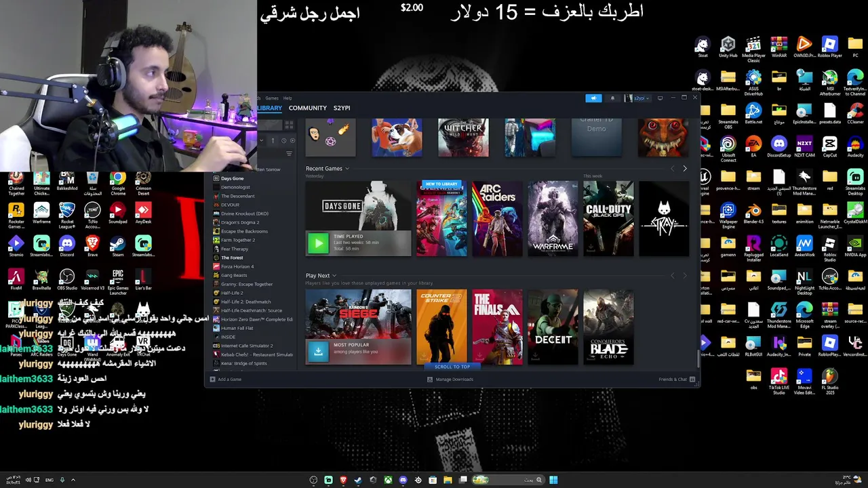Open Manage Downloads
This screenshot has width=868, height=488.
[450, 380]
